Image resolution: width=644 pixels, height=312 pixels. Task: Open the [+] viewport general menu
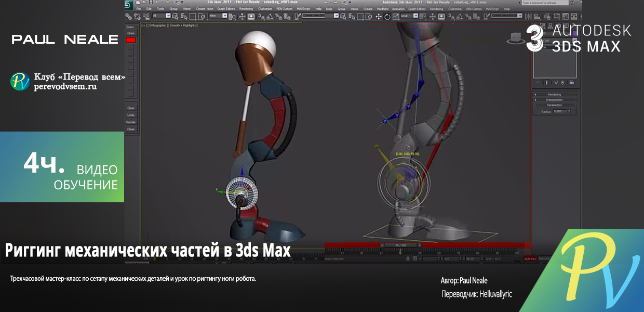point(143,25)
